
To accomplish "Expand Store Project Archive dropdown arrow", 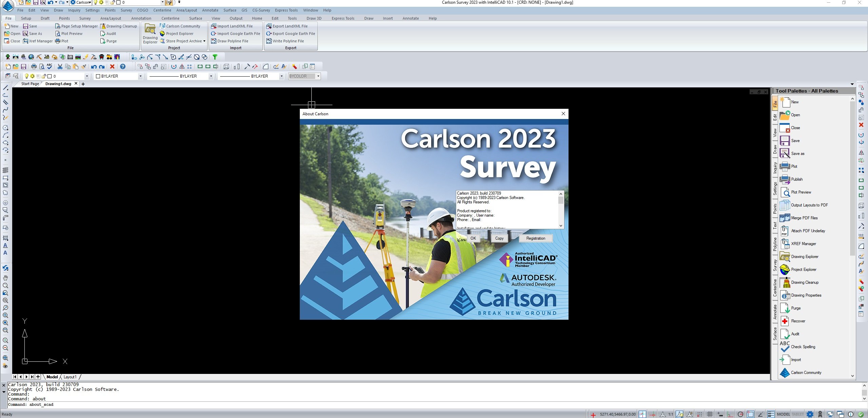I will [204, 41].
